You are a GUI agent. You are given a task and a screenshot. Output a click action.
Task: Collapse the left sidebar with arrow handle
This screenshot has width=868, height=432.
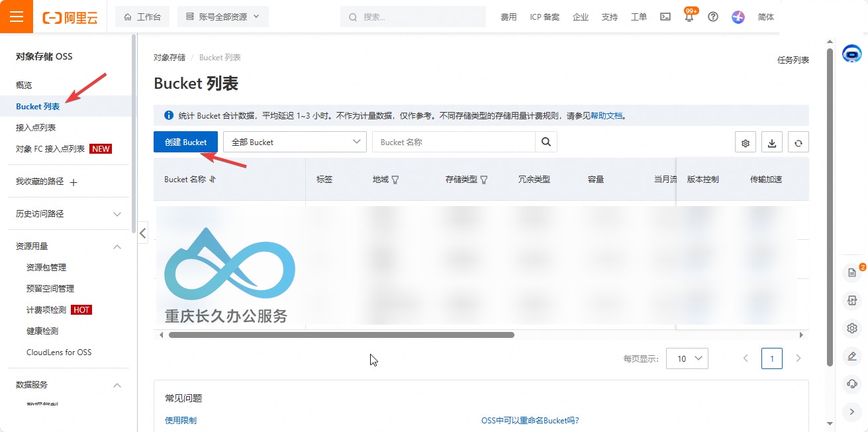(143, 233)
